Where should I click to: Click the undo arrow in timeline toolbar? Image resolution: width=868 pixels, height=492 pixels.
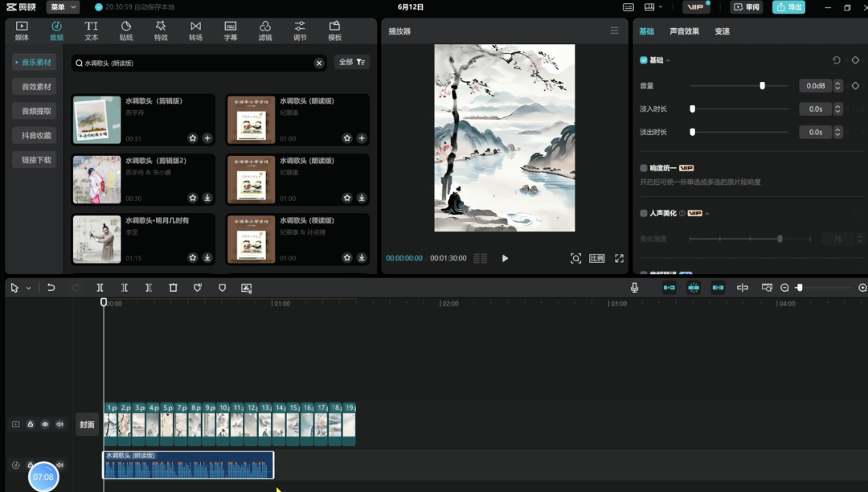(x=51, y=288)
